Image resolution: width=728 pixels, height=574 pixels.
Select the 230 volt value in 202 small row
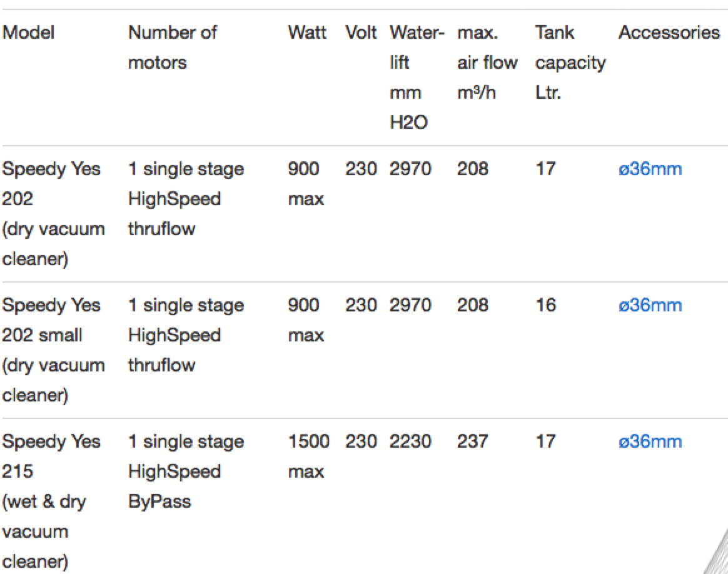point(361,305)
